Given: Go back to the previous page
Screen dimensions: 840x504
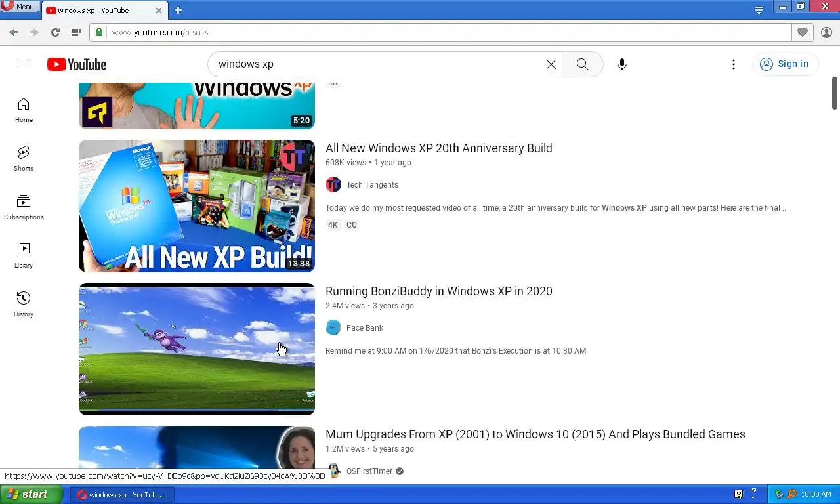Looking at the screenshot, I should pyautogui.click(x=14, y=32).
